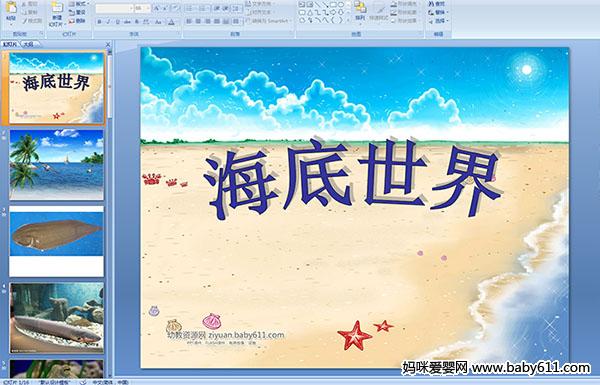
Task: Select the Format Painter brush
Action: pyautogui.click(x=24, y=21)
